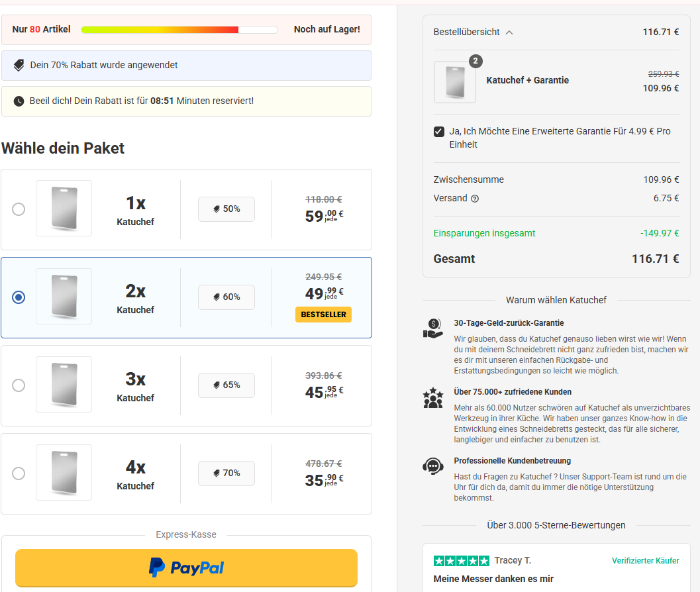Click the shipping help question mark icon
This screenshot has width=700, height=592.
coord(475,199)
